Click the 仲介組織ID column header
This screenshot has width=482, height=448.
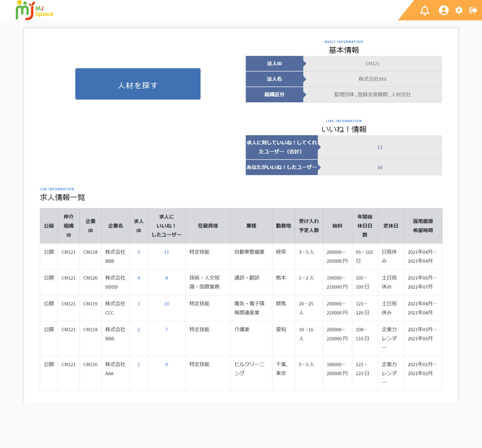coord(69,226)
